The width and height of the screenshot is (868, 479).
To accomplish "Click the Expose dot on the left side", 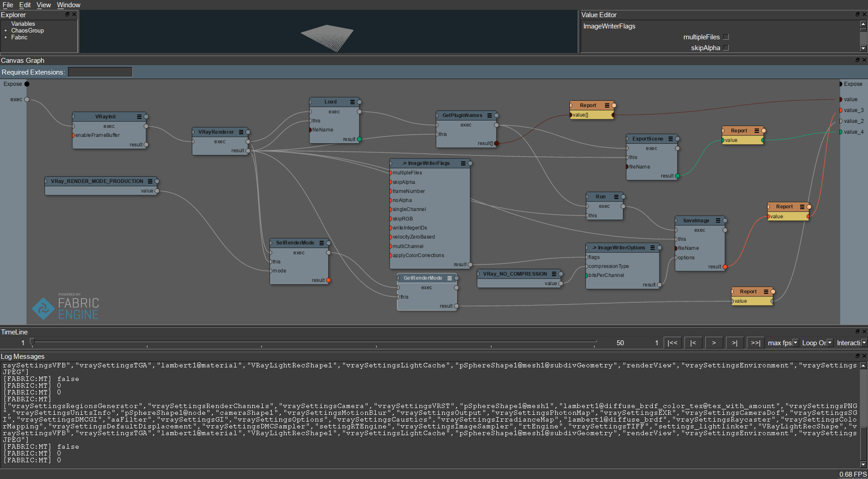I will click(26, 84).
